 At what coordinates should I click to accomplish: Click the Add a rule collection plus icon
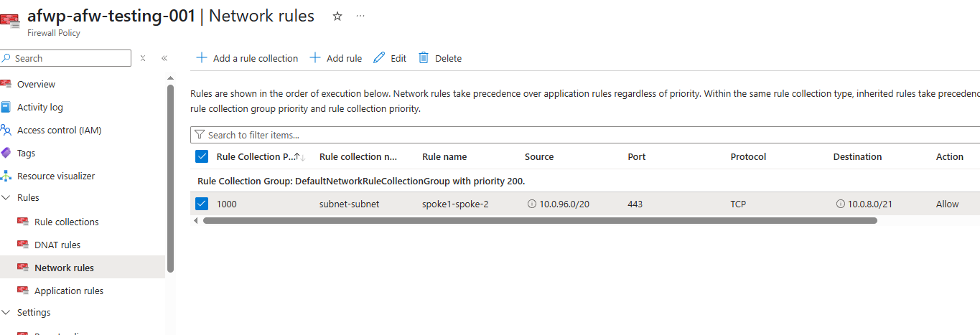coord(202,58)
